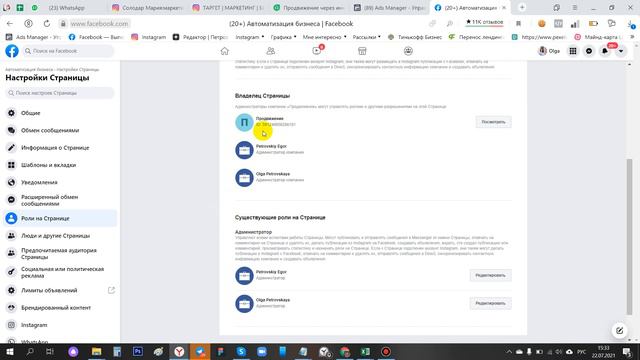This screenshot has width=640, height=360.
Task: Open Instagram settings section in sidebar
Action: pos(60,325)
